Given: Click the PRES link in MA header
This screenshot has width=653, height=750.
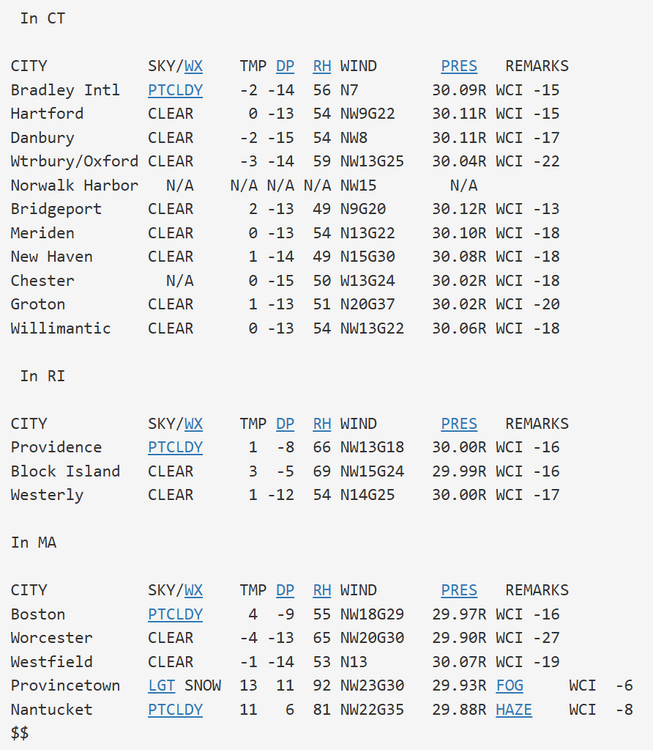Looking at the screenshot, I should [x=459, y=590].
